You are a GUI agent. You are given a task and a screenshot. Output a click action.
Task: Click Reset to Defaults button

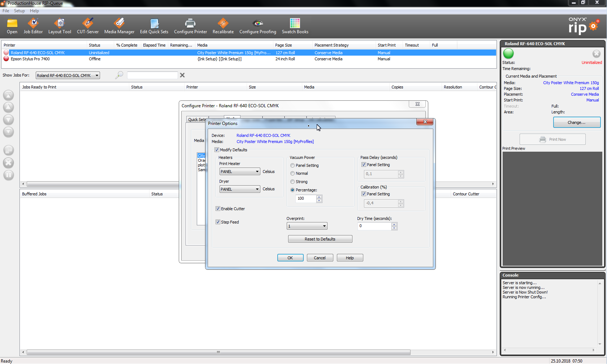pyautogui.click(x=320, y=239)
